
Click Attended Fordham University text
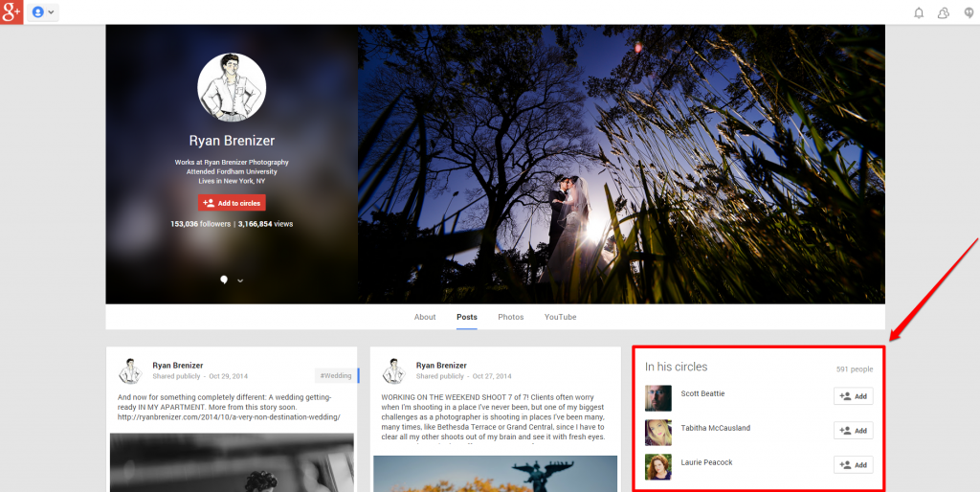232,171
